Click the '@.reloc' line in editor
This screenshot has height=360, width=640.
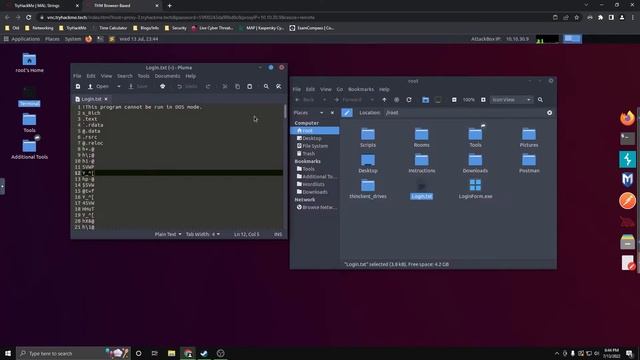[93, 143]
